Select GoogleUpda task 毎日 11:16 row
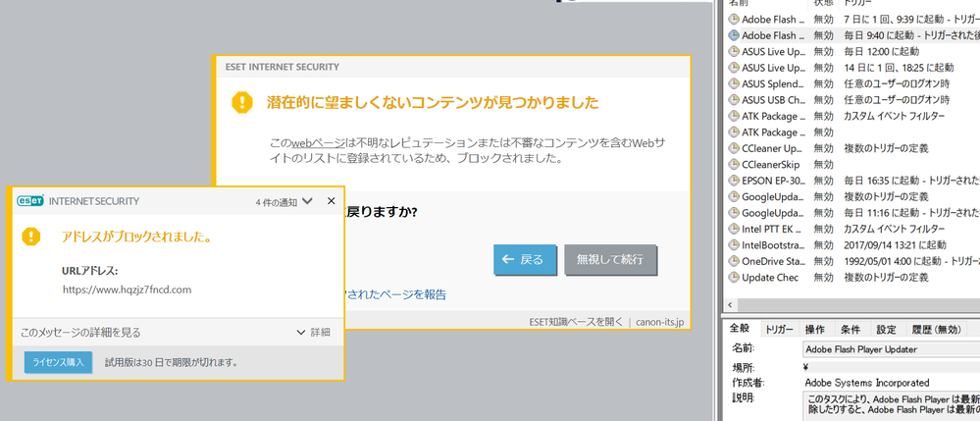Image resolution: width=980 pixels, height=421 pixels. click(851, 213)
